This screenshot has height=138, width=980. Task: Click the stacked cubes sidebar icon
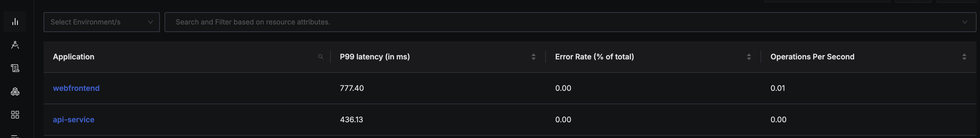pos(15,91)
